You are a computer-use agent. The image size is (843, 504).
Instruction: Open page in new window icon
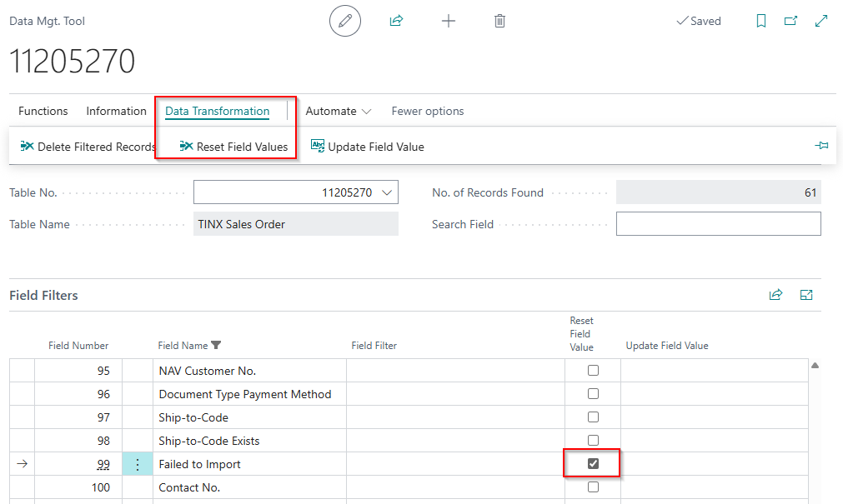[790, 21]
